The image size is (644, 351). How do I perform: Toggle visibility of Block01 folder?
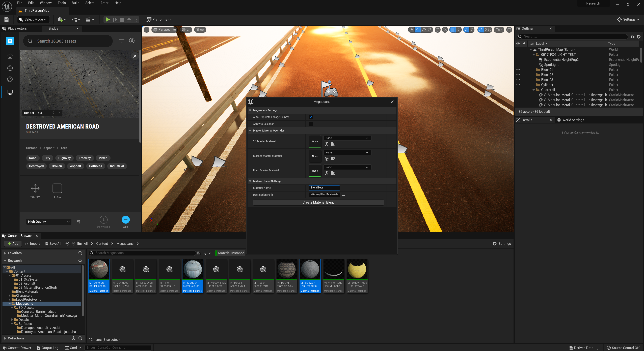[x=518, y=70]
